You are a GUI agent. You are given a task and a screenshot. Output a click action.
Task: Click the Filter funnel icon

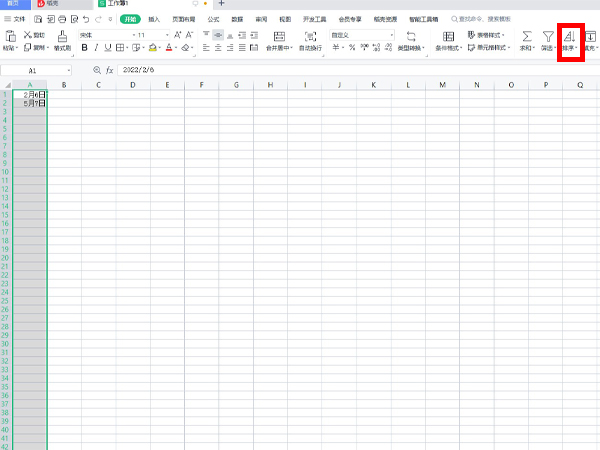[548, 36]
